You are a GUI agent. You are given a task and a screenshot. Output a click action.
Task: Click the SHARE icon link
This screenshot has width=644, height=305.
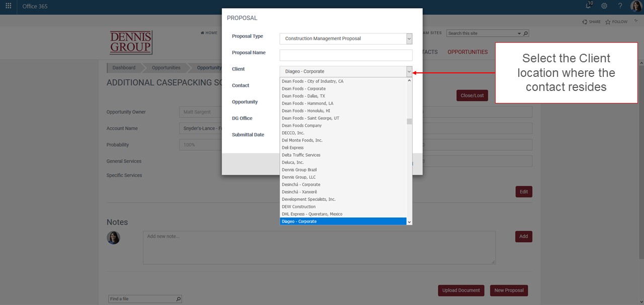click(591, 22)
